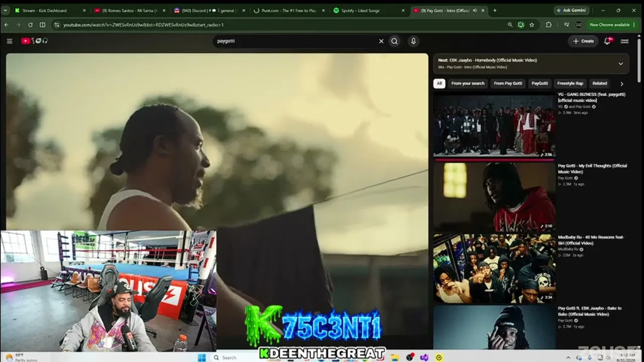View site information for youtube.com
Screen dimensions: 644x362
57,25
